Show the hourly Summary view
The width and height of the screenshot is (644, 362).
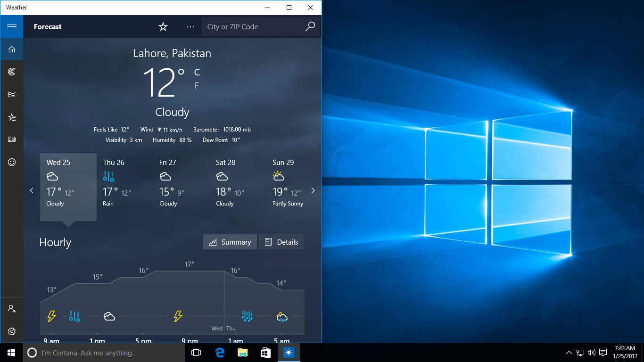tap(230, 242)
